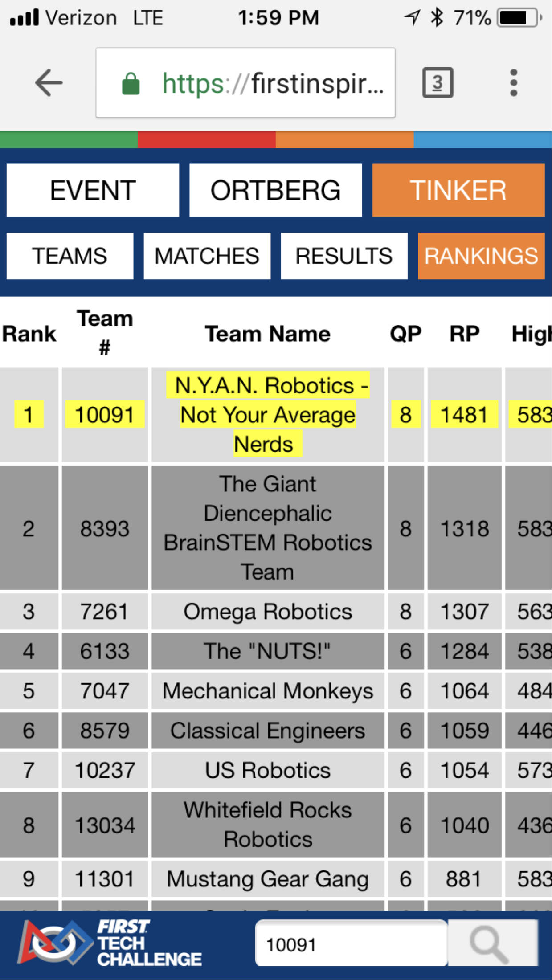Focus the team search field containing 10091
This screenshot has height=980, width=552.
click(351, 943)
